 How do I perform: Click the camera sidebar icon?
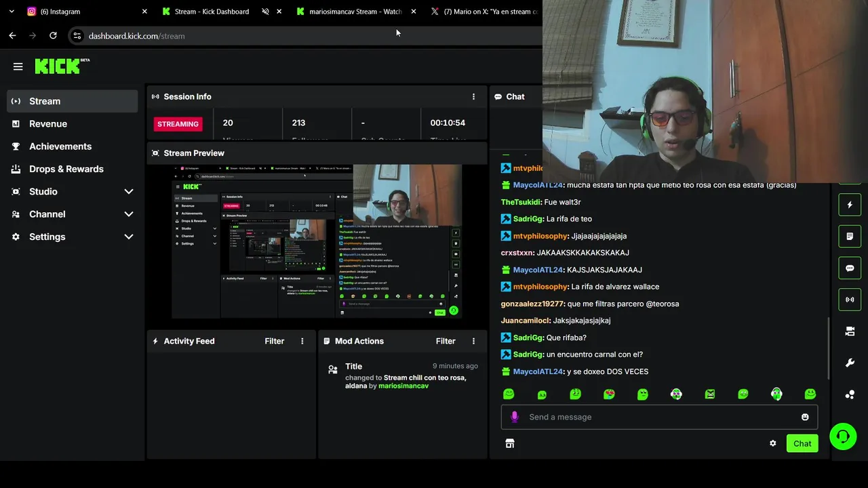850,331
